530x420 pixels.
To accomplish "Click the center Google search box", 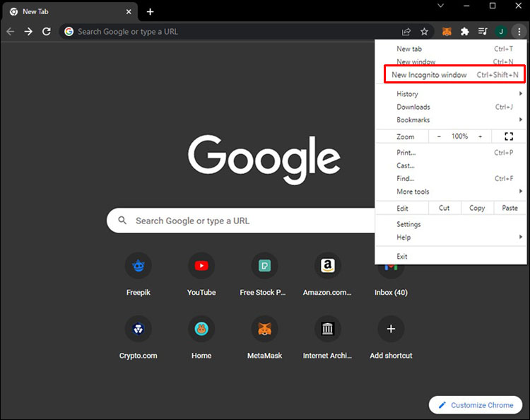I will tap(241, 221).
